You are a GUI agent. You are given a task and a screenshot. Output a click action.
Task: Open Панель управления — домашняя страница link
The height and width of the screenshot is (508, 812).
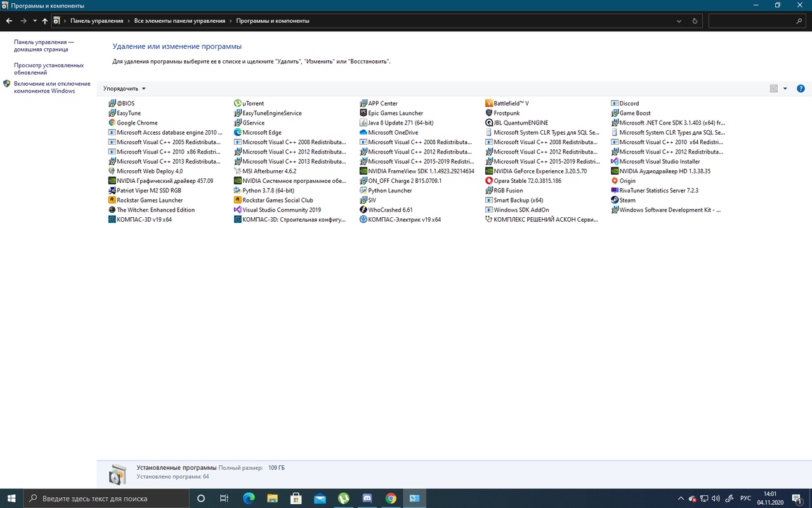point(44,45)
